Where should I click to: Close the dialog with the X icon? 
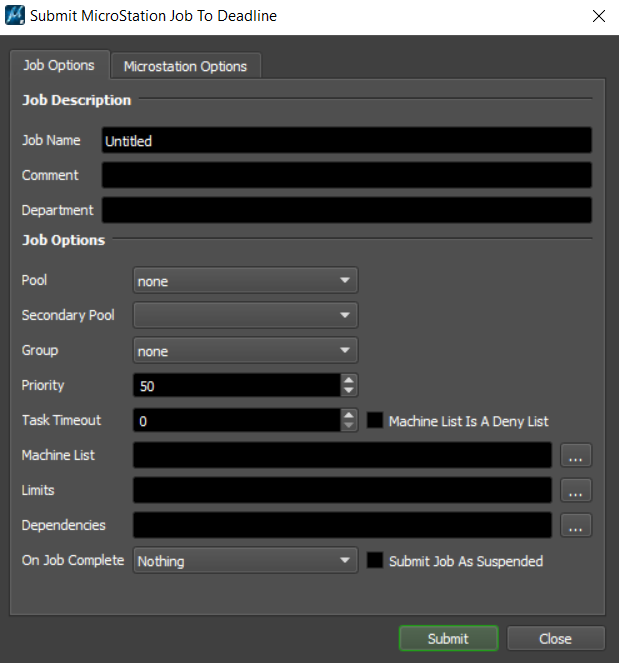599,16
